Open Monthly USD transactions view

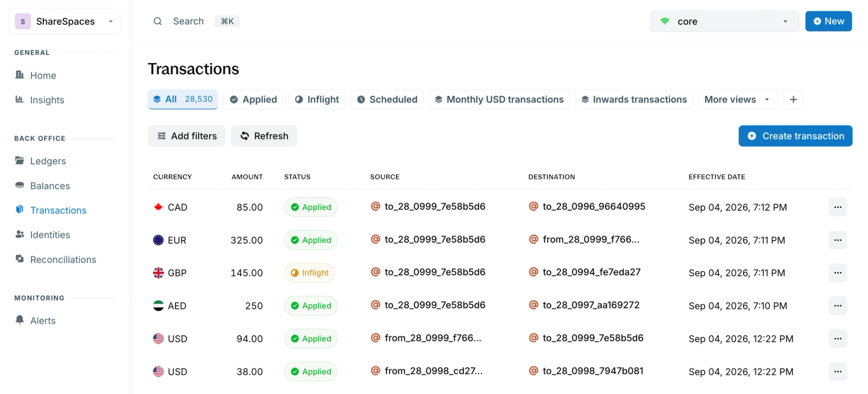coord(499,100)
